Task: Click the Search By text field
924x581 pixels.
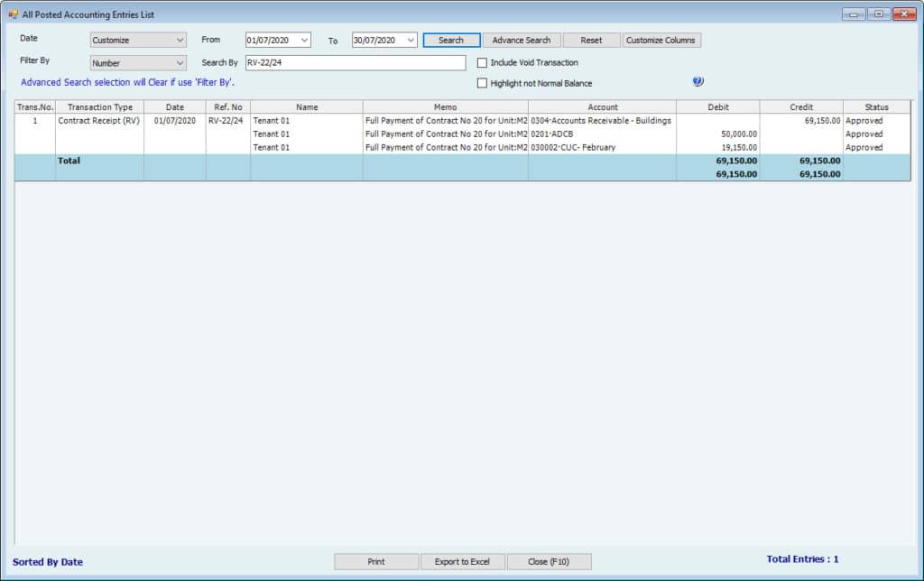Action: pos(354,63)
